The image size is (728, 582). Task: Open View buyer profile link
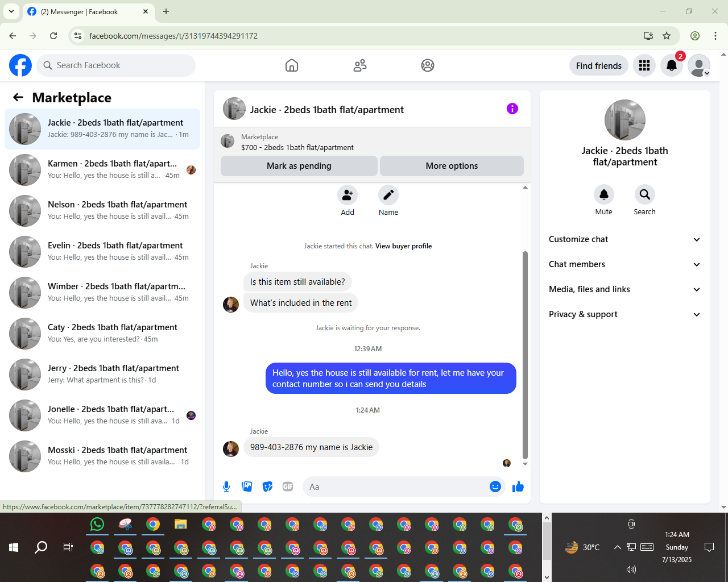(403, 246)
